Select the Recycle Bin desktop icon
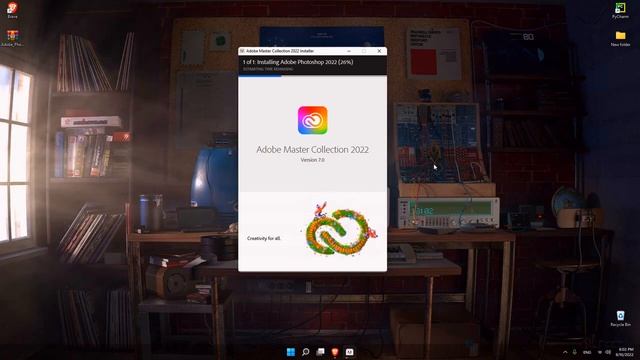The height and width of the screenshot is (360, 640). pyautogui.click(x=620, y=318)
